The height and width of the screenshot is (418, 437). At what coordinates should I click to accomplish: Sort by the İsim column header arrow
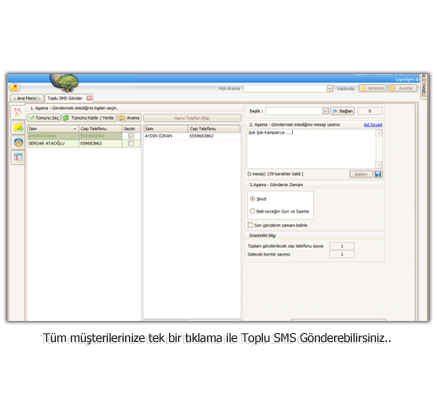click(x=75, y=129)
